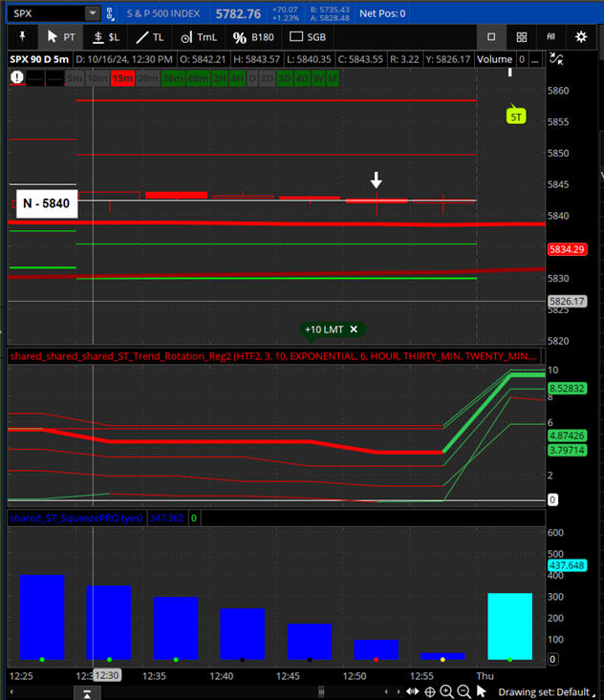Click the D daily timeframe label
604x700 pixels.
point(252,78)
